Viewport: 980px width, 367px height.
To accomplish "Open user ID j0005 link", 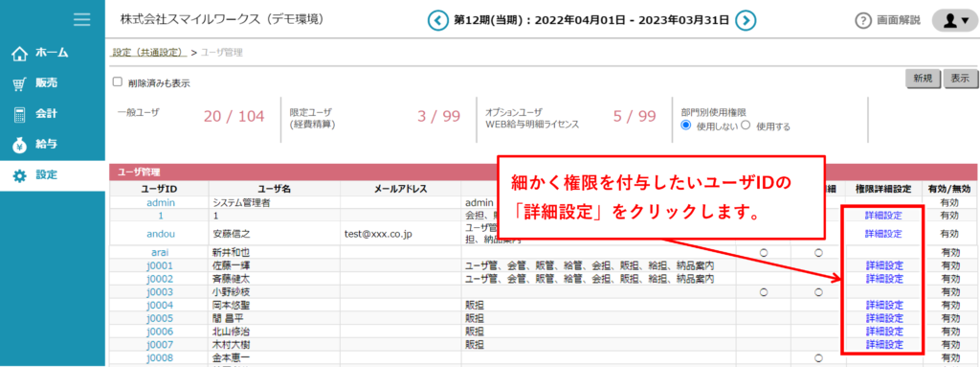I will 160,318.
